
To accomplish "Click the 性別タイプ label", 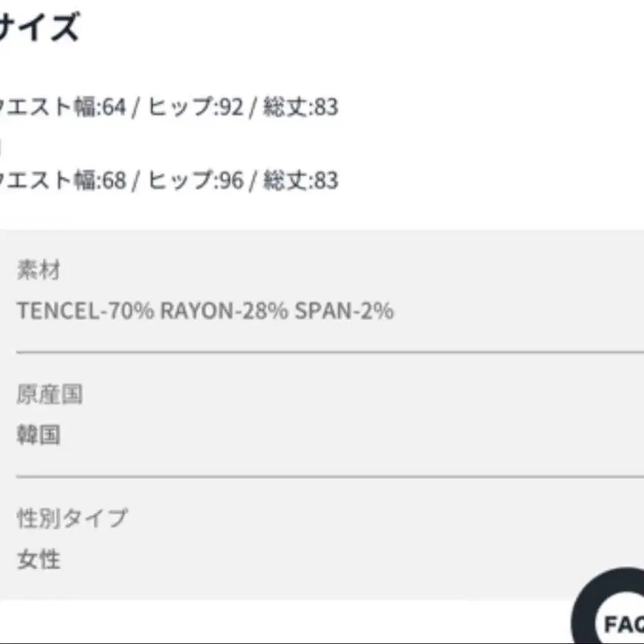I will pyautogui.click(x=72, y=518).
